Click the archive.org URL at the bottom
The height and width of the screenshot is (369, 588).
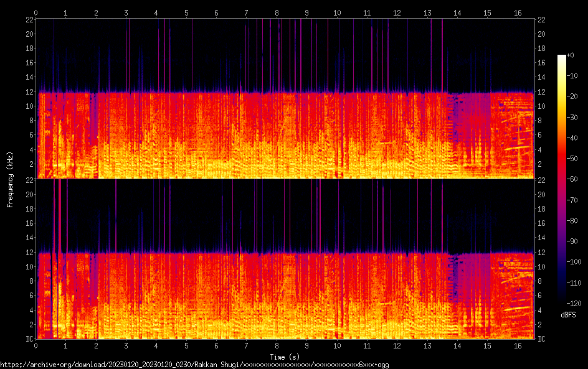[x=194, y=365]
